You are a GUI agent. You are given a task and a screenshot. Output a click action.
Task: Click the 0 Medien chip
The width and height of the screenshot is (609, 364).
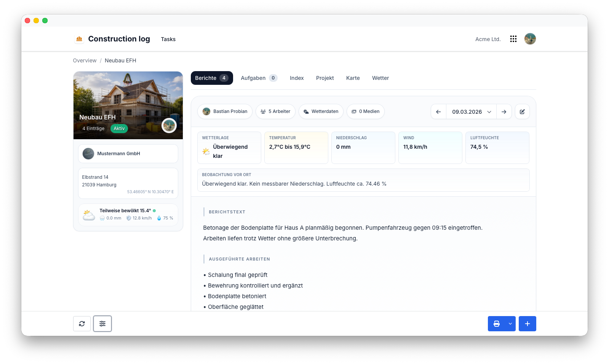366,111
